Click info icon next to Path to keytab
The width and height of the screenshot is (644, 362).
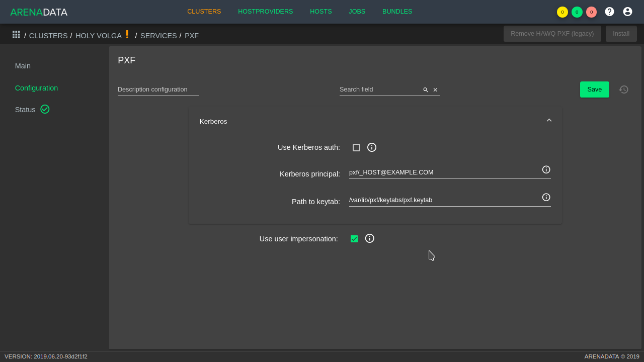tap(546, 197)
